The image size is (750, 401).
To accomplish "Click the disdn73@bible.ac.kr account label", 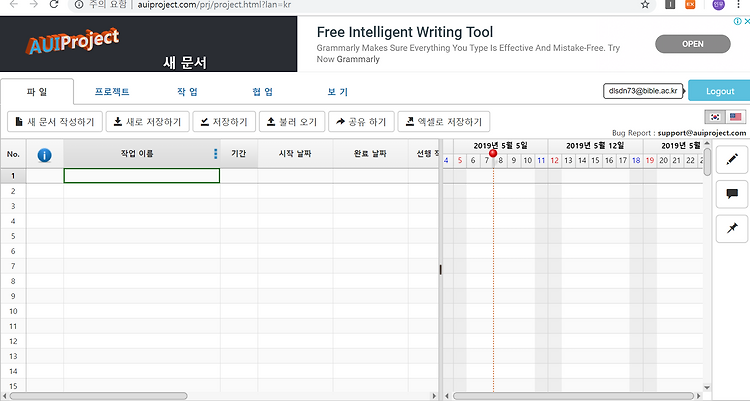I will pos(643,91).
